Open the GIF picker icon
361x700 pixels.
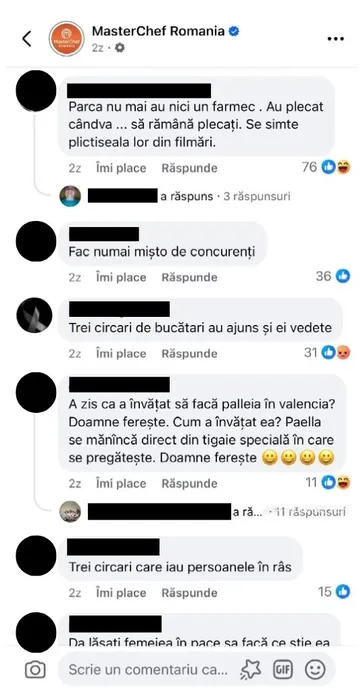pos(283,670)
